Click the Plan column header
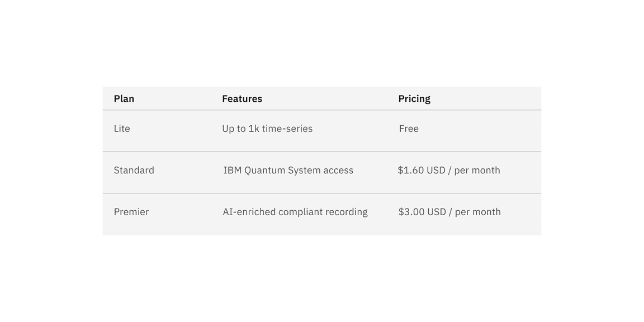Viewport: 644px width, 322px height. click(124, 99)
